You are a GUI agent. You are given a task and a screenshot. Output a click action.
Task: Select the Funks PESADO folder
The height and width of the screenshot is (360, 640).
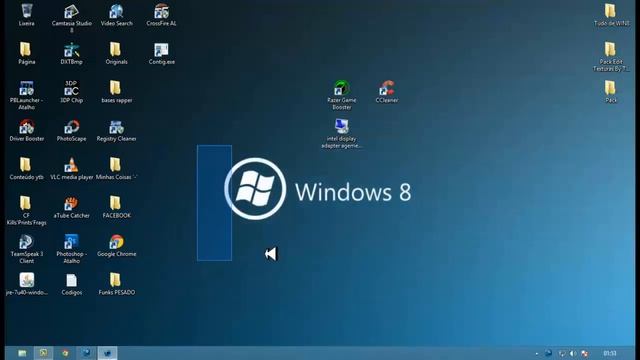tap(116, 280)
